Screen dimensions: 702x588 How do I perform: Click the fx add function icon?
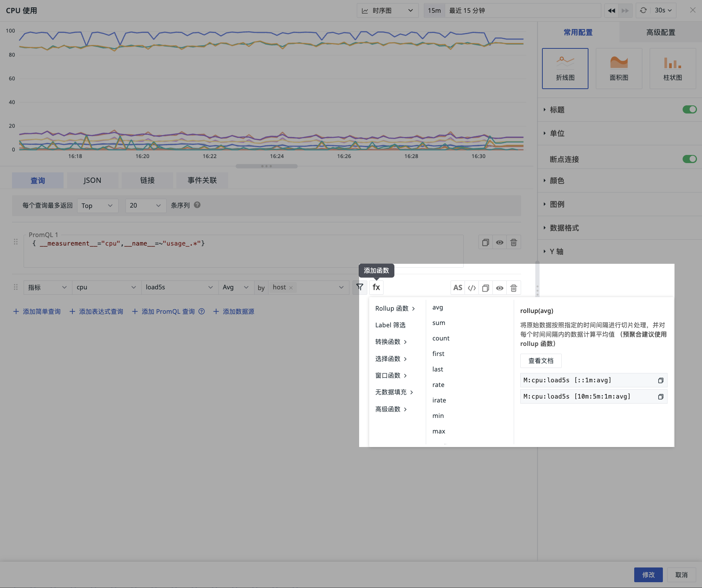point(376,287)
